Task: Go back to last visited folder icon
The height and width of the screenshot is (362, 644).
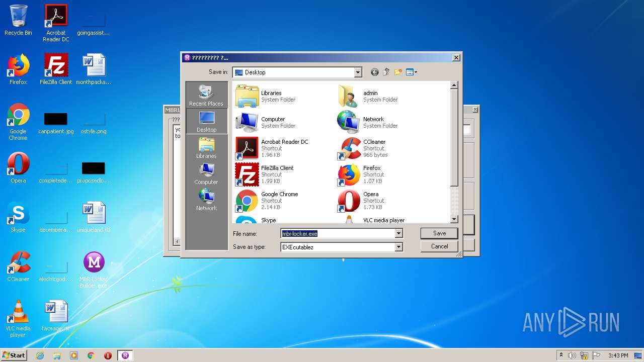Action: click(374, 72)
